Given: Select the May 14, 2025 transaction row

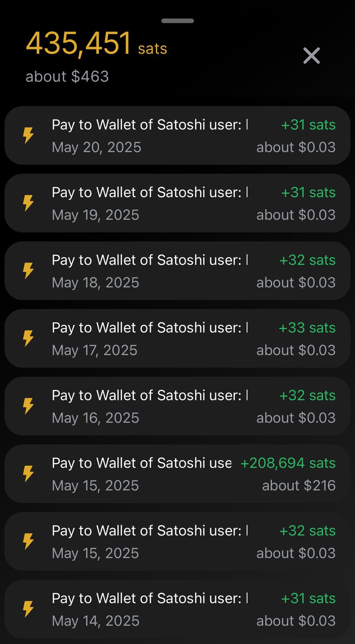Looking at the screenshot, I should click(x=177, y=609).
